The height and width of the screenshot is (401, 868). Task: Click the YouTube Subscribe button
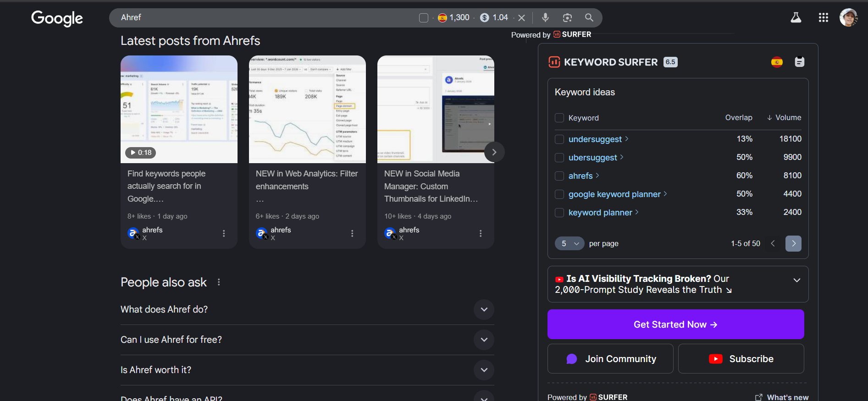point(741,359)
